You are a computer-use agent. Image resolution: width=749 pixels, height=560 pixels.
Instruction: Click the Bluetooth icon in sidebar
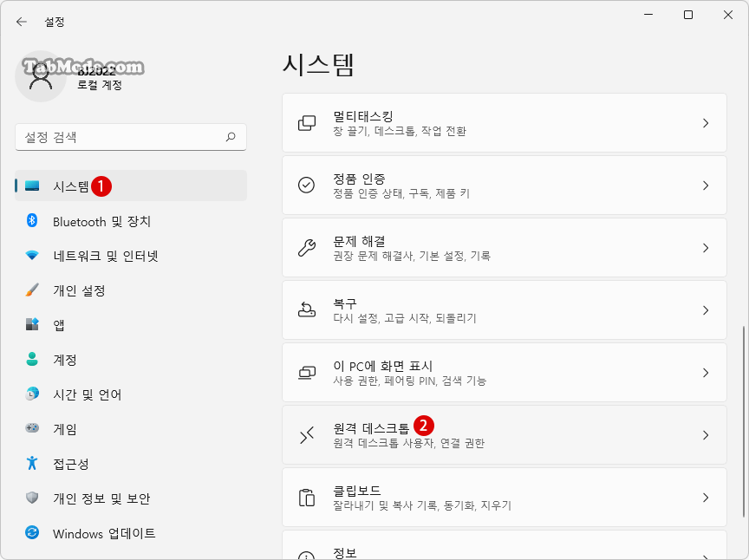pos(32,220)
